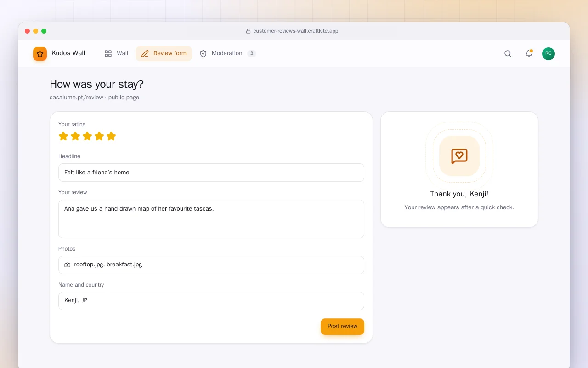Viewport: 588px width, 368px height.
Task: Click the Kudos Wall star logo
Action: coord(40,54)
